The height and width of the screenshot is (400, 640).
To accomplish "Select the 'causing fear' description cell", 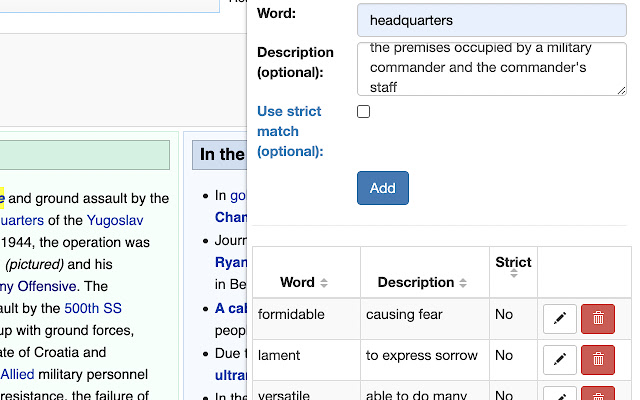I will click(x=425, y=319).
